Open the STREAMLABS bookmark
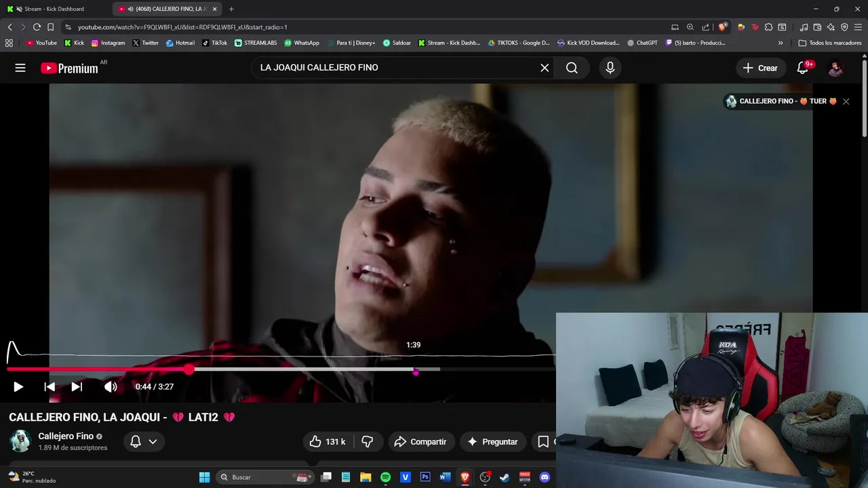Viewport: 868px width, 488px height. (x=256, y=43)
